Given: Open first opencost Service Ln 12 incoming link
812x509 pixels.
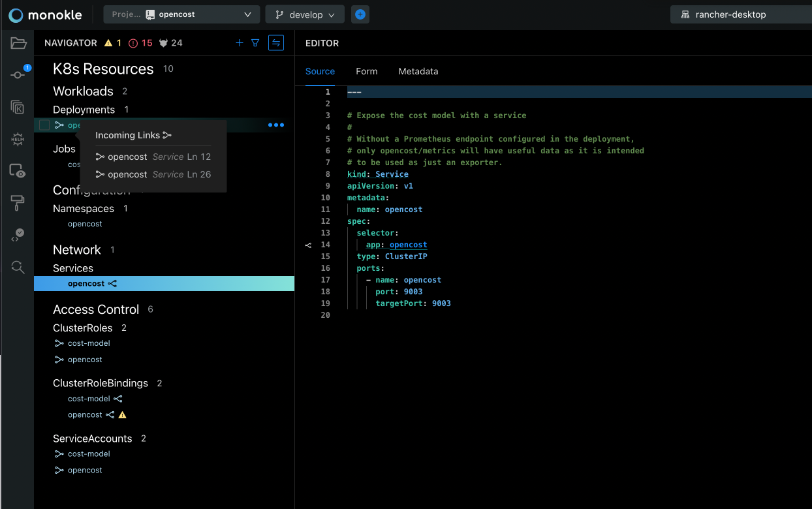Looking at the screenshot, I should click(x=153, y=157).
